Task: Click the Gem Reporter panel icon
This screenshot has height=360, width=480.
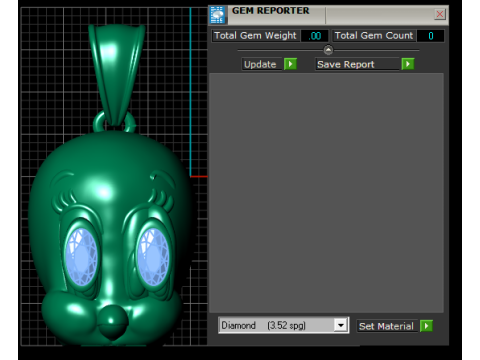Action: point(218,15)
